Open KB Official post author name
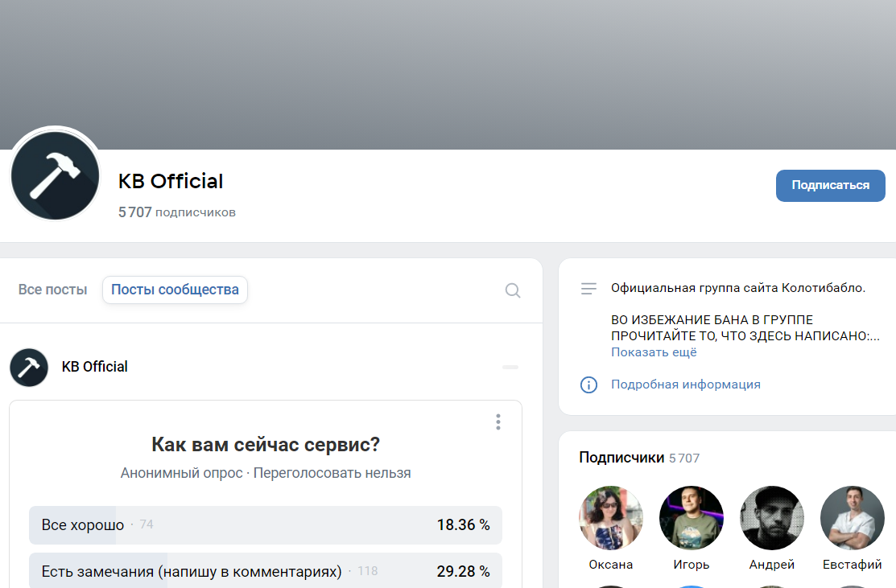 coord(95,367)
